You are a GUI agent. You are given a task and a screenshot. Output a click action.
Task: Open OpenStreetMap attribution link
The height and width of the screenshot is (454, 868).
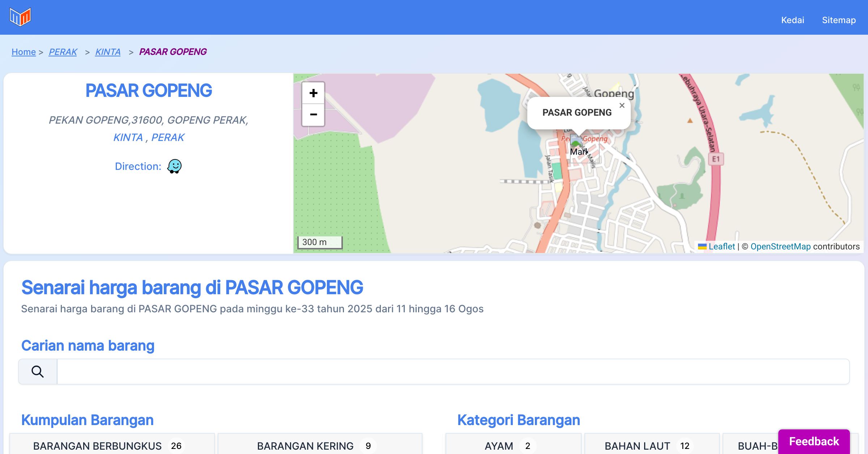pyautogui.click(x=780, y=247)
